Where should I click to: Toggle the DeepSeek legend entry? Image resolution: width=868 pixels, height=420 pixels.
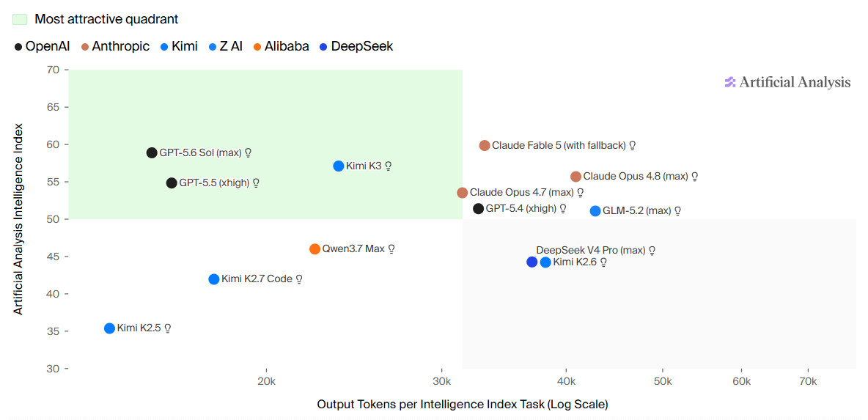pyautogui.click(x=356, y=46)
